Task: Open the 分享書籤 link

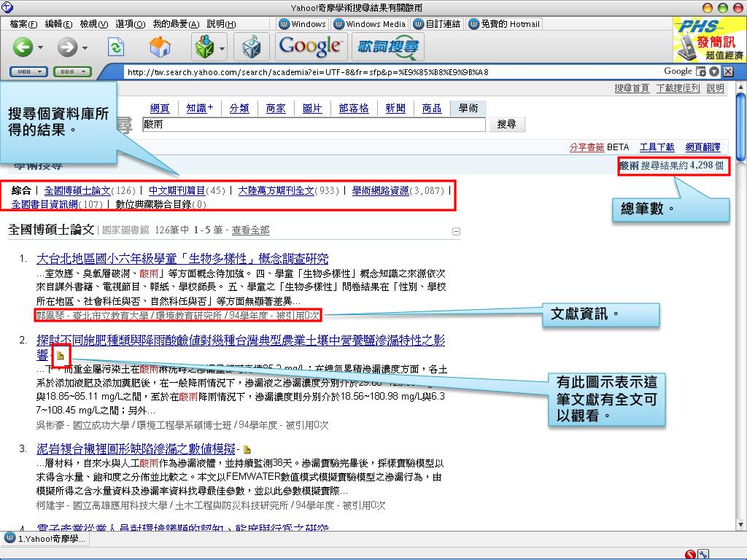Action: pos(587,147)
